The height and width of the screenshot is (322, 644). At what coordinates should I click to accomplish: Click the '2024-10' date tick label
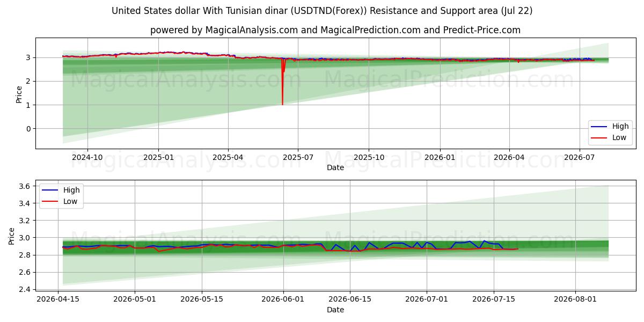coord(87,157)
